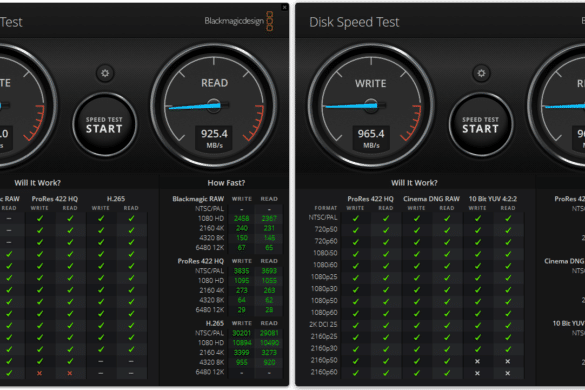Click 2160p30 10 Bit YUV 4:2:2 write checkmark
This screenshot has width=585, height=390.
pos(477,349)
